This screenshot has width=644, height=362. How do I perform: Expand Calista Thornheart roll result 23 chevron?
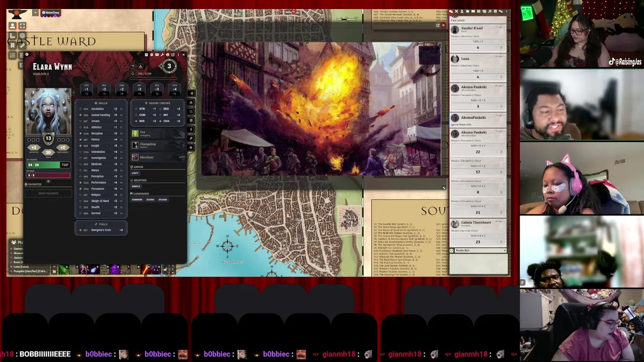click(501, 242)
